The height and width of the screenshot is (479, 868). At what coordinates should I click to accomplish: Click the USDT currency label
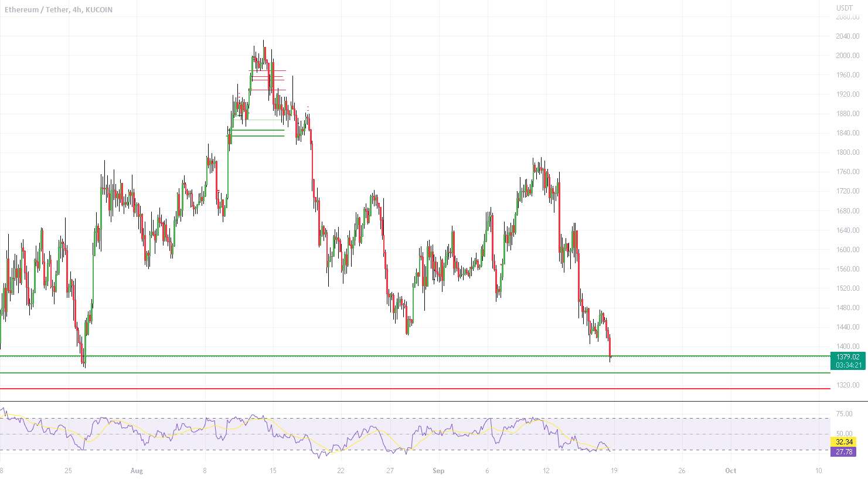click(x=845, y=8)
